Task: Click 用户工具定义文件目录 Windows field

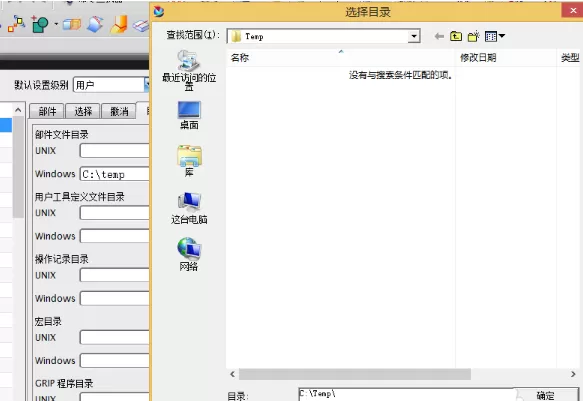Action: tap(115, 236)
